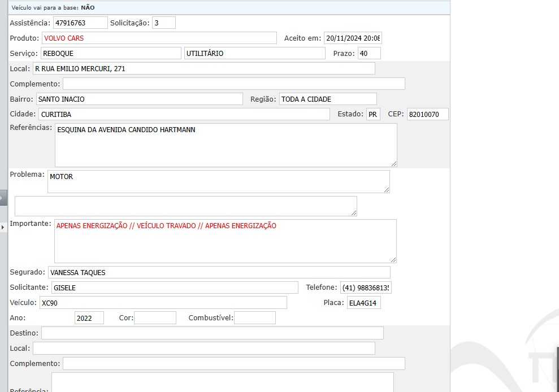Click the Problema text area resize handle
This screenshot has width=559, height=392.
387,190
